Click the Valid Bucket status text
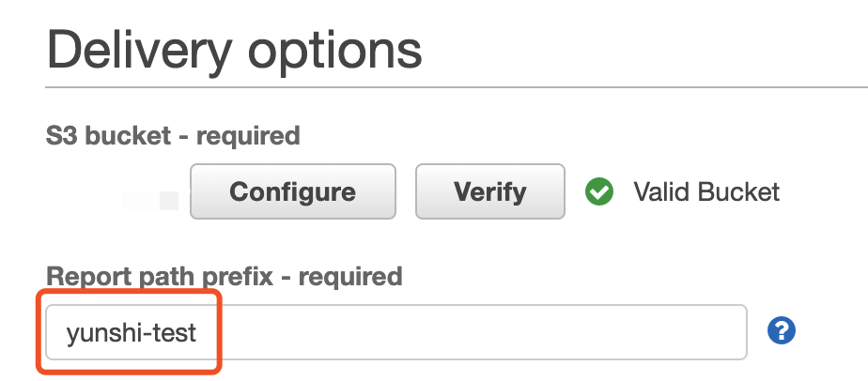The image size is (868, 381). coord(706,191)
